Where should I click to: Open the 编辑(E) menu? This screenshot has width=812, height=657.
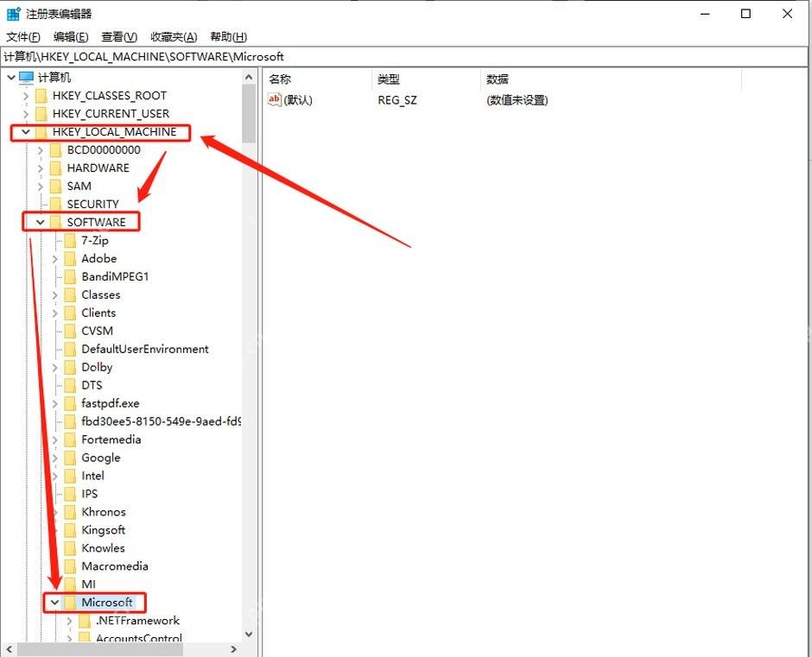click(71, 37)
